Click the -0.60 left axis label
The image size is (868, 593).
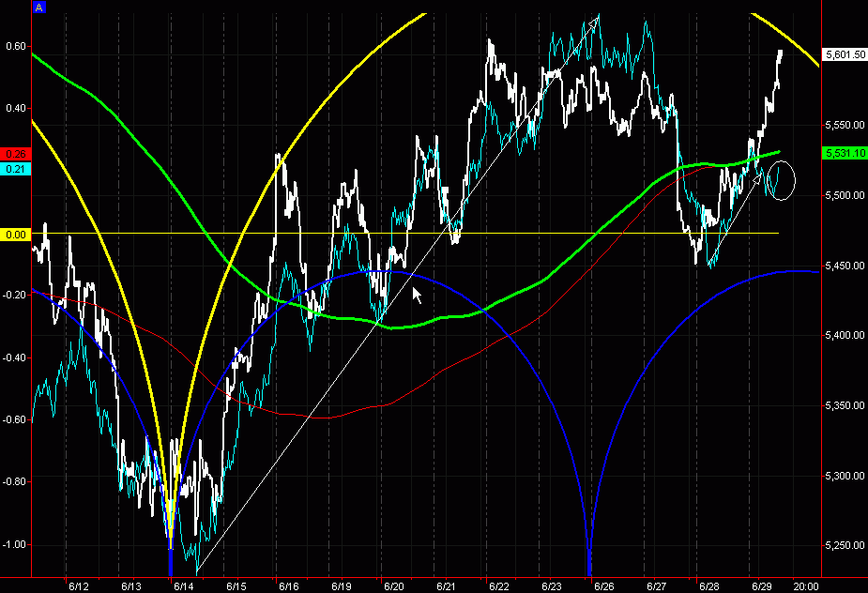coord(15,419)
